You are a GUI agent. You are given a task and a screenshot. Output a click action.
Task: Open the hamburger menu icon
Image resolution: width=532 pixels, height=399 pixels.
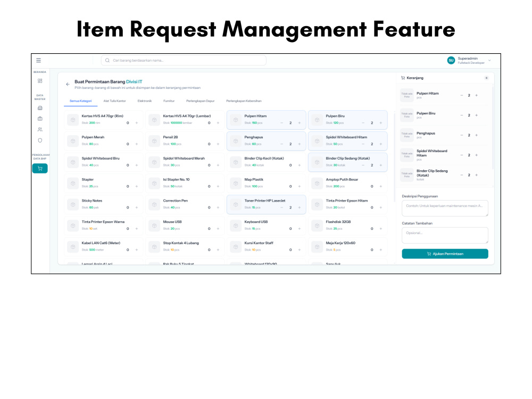38,61
